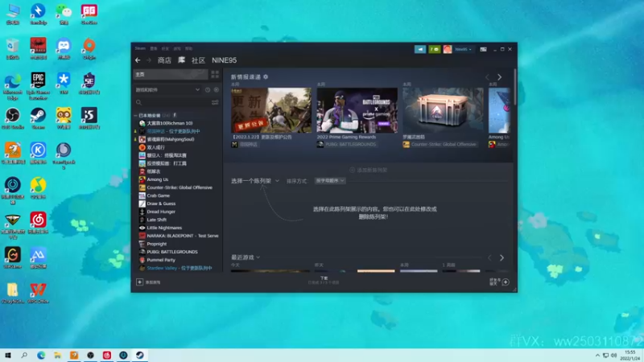Select Late Shift in library list
The height and width of the screenshot is (362, 644).
(x=156, y=220)
